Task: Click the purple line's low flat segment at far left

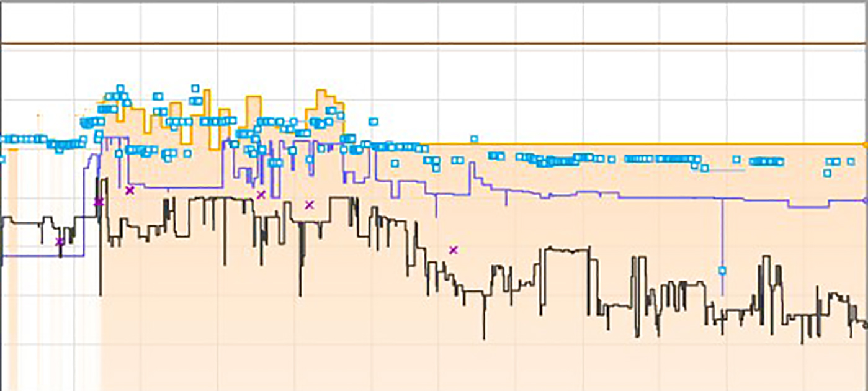Action: [37, 256]
